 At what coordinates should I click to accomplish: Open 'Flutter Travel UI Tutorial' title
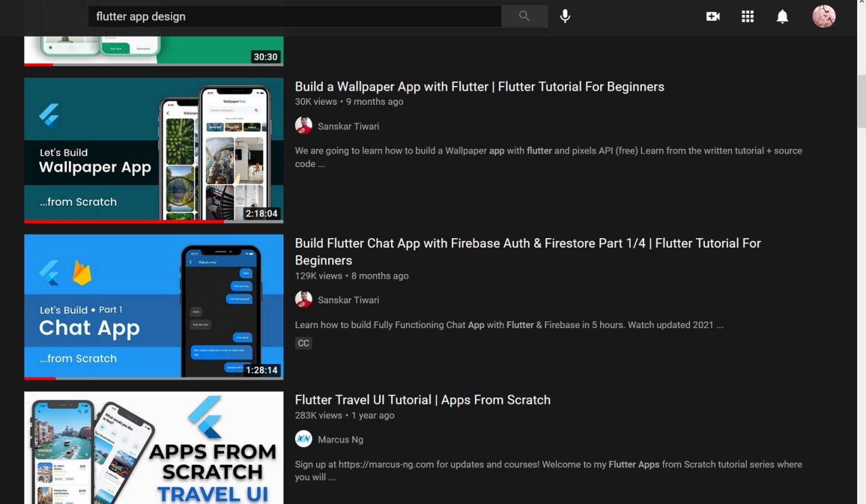(423, 400)
